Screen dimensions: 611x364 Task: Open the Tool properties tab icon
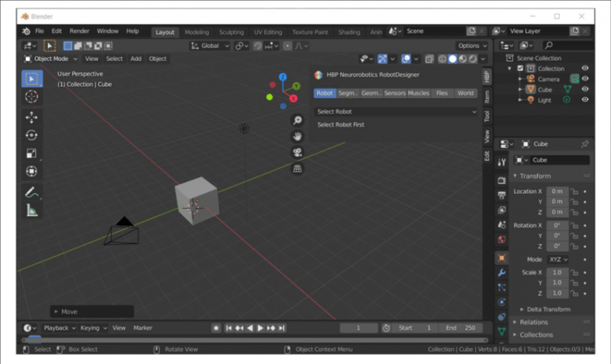(502, 162)
